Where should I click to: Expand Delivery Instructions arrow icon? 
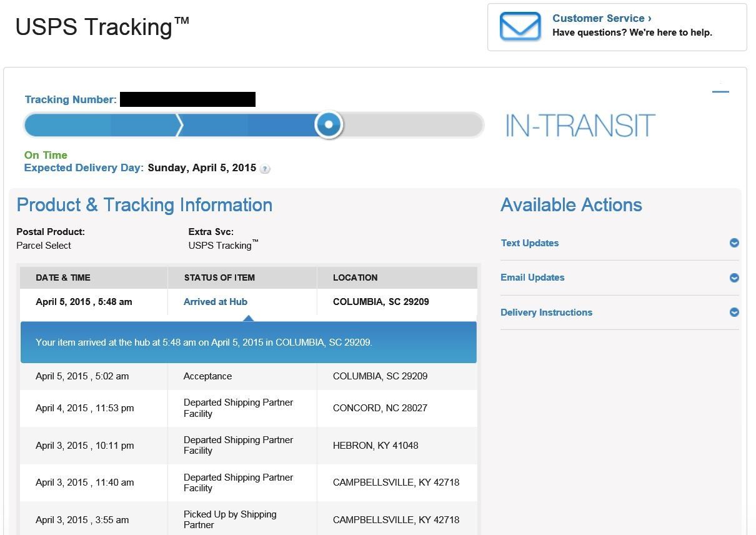[x=734, y=312]
